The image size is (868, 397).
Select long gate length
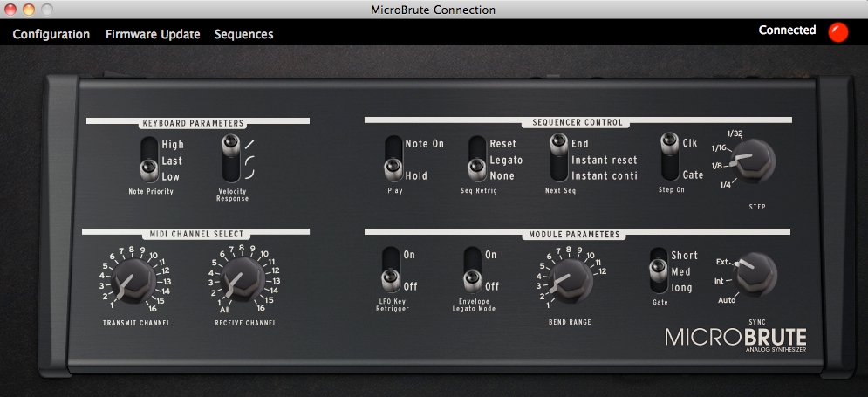[x=681, y=288]
